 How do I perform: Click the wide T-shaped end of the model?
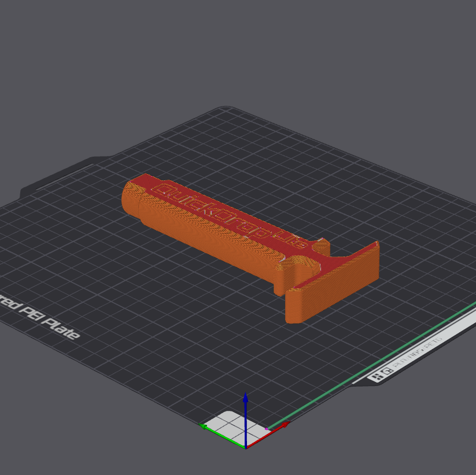333,282
